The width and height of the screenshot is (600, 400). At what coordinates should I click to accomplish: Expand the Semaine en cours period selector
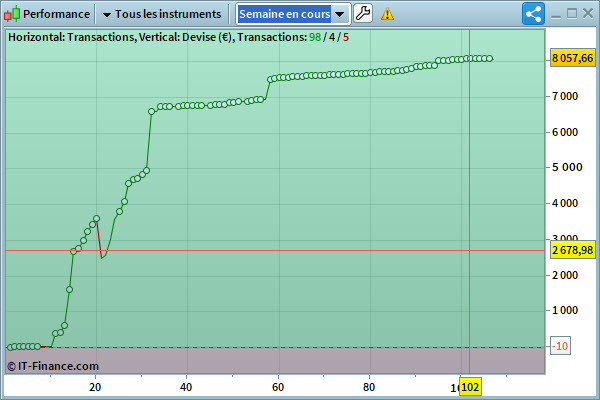[x=293, y=14]
